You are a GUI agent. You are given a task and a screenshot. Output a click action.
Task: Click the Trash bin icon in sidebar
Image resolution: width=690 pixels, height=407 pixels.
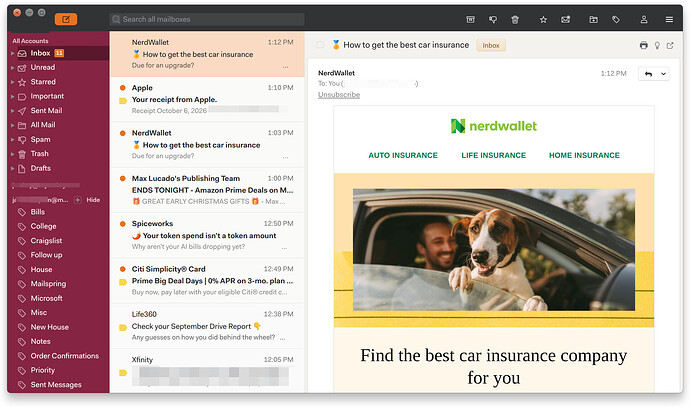pos(22,154)
